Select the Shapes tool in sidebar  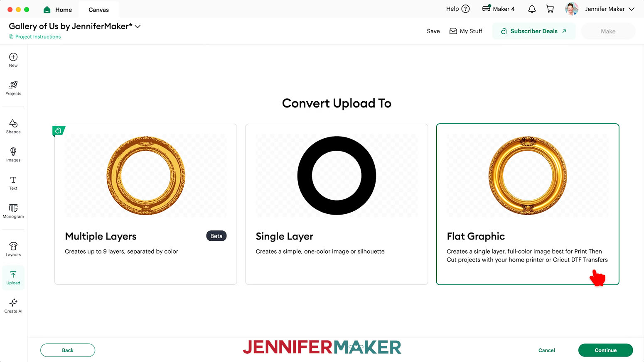(13, 123)
